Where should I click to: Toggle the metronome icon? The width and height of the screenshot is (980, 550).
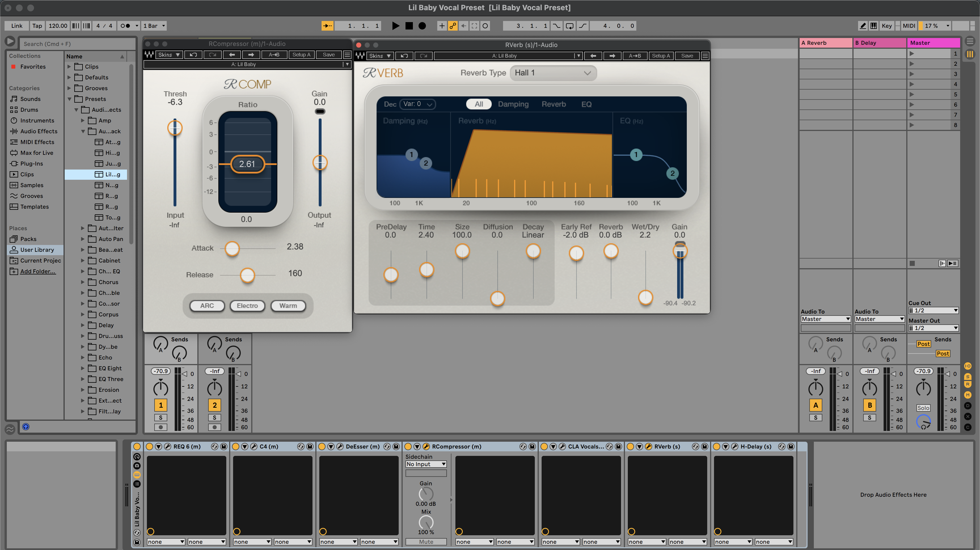click(x=126, y=26)
